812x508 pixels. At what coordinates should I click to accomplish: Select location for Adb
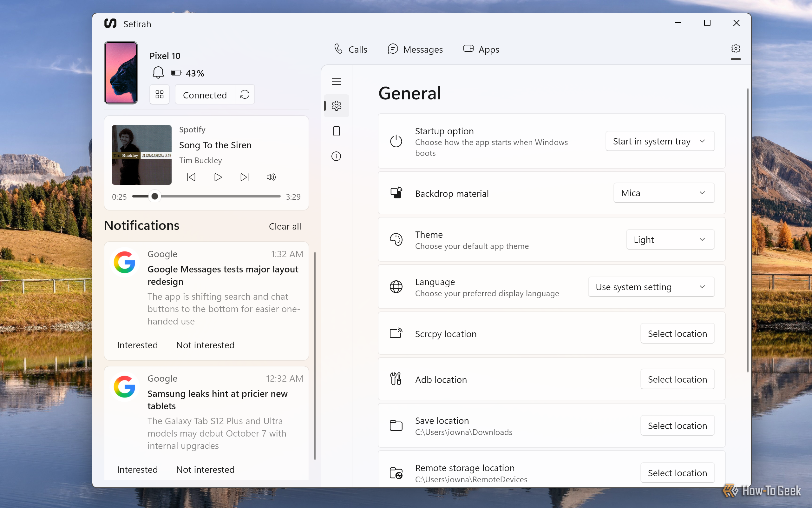pyautogui.click(x=677, y=379)
